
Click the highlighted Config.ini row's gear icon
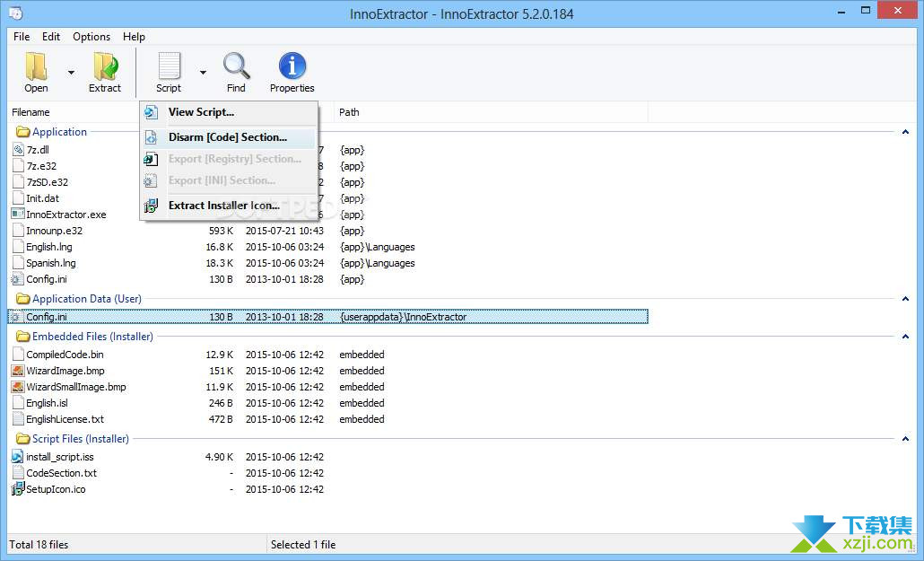click(x=16, y=318)
